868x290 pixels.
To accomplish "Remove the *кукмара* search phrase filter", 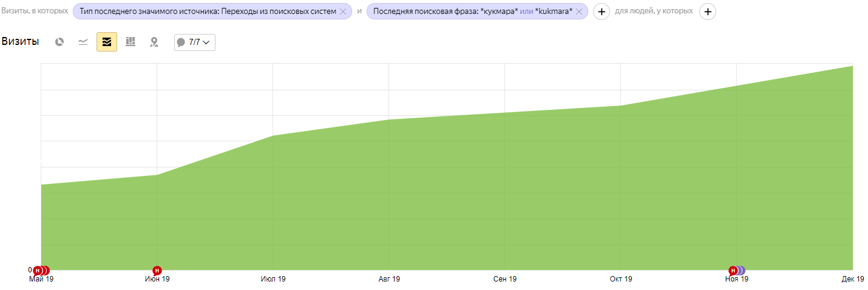I will pos(579,12).
